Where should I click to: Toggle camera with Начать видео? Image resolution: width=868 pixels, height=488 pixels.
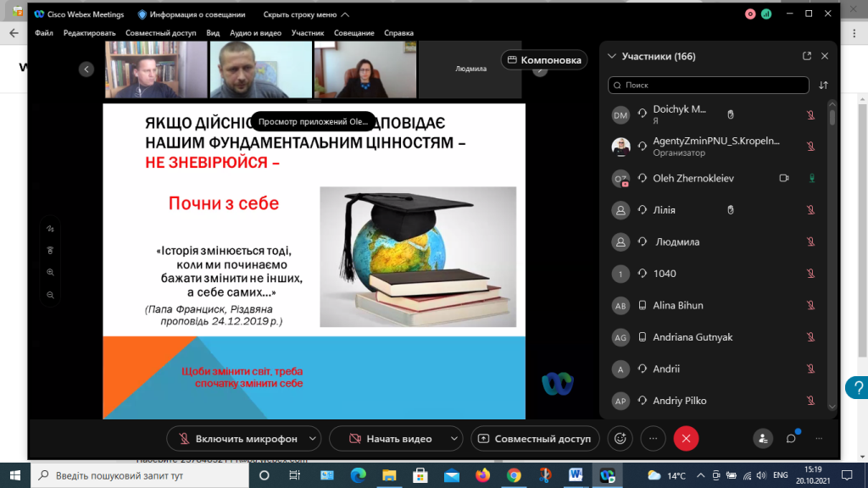[390, 439]
